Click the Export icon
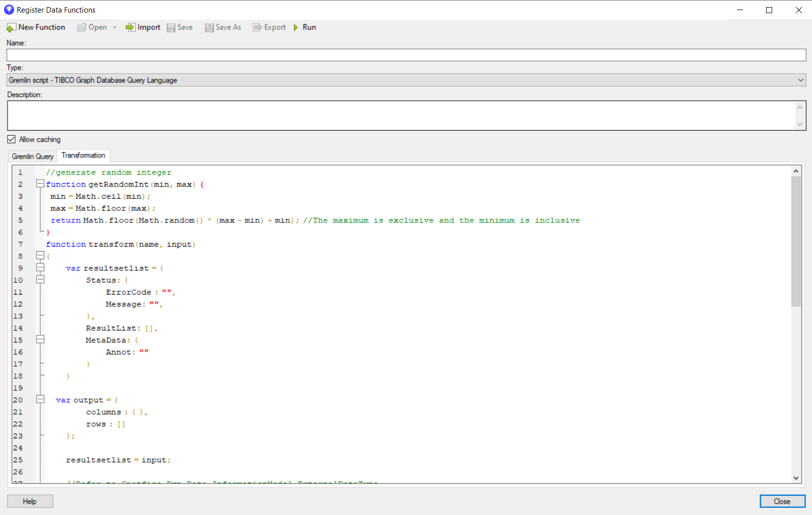 (257, 28)
